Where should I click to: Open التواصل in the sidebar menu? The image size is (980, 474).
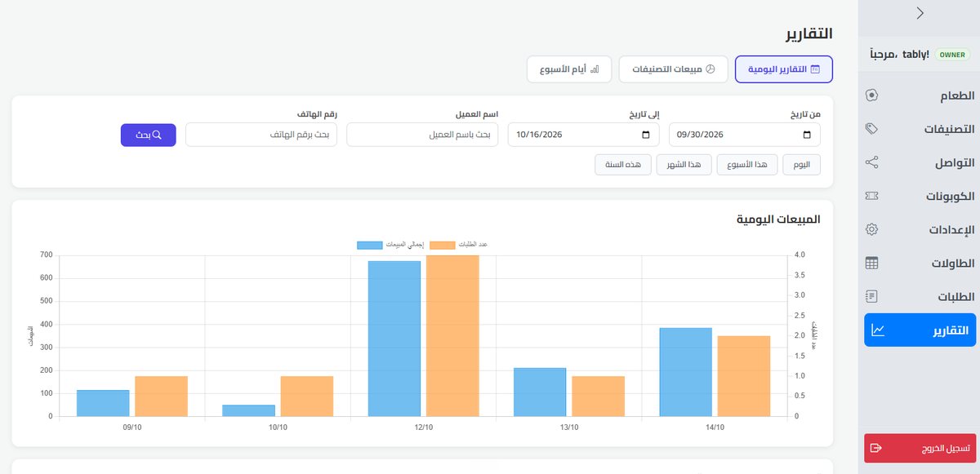[920, 162]
